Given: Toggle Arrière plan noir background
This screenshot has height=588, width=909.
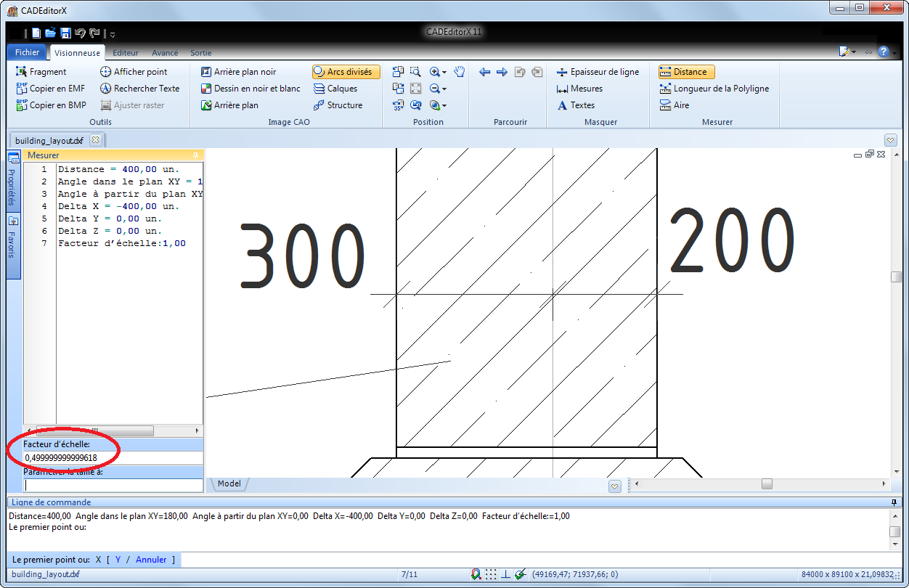Looking at the screenshot, I should (x=238, y=72).
